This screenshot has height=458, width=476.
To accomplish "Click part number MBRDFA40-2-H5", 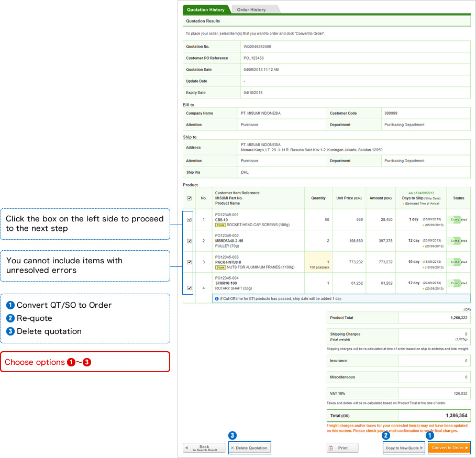I will tap(229, 241).
